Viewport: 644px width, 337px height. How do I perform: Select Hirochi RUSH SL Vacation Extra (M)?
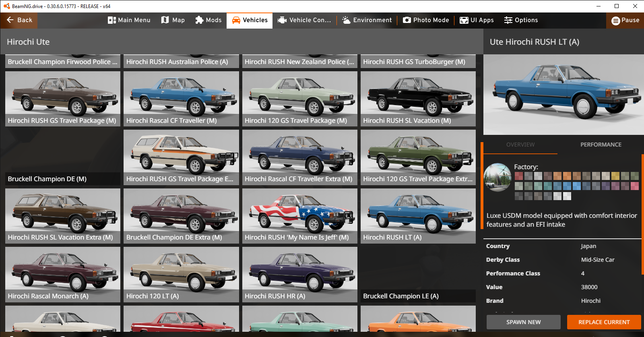click(x=63, y=216)
